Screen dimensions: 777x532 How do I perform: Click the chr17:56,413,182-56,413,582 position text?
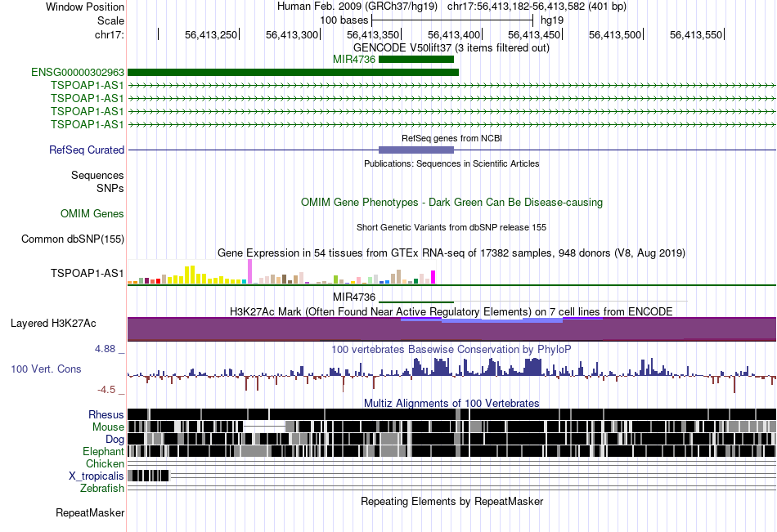point(537,7)
